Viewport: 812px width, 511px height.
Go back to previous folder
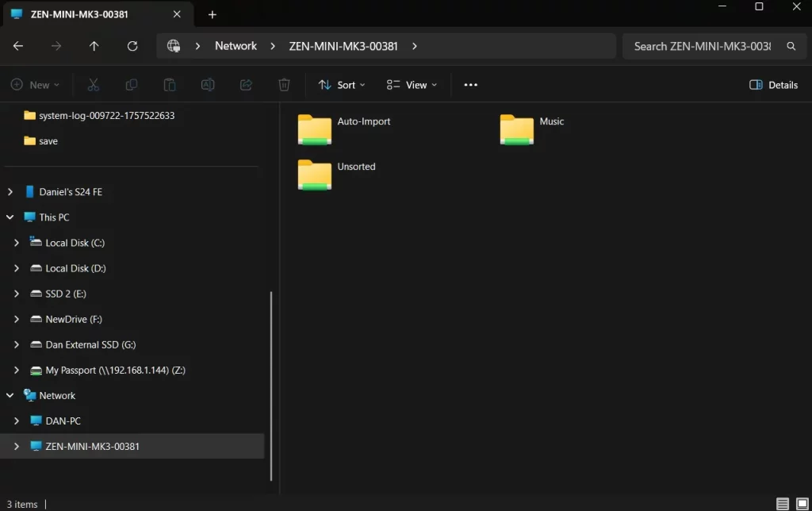pos(18,46)
